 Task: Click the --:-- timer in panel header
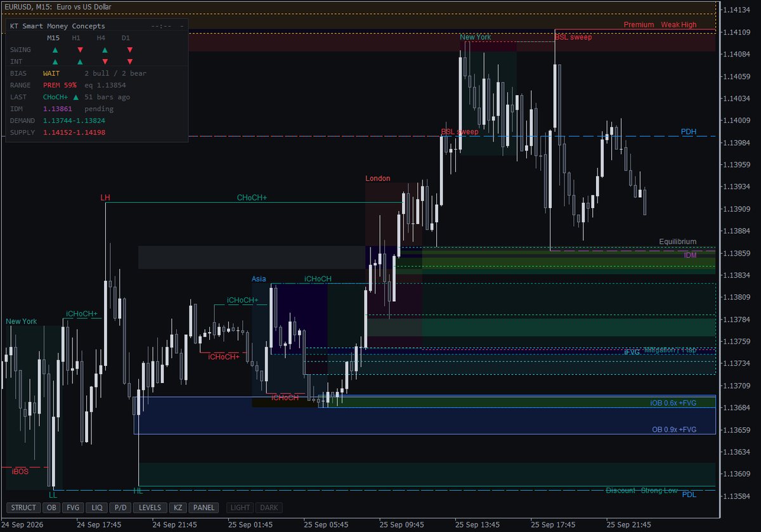click(162, 26)
